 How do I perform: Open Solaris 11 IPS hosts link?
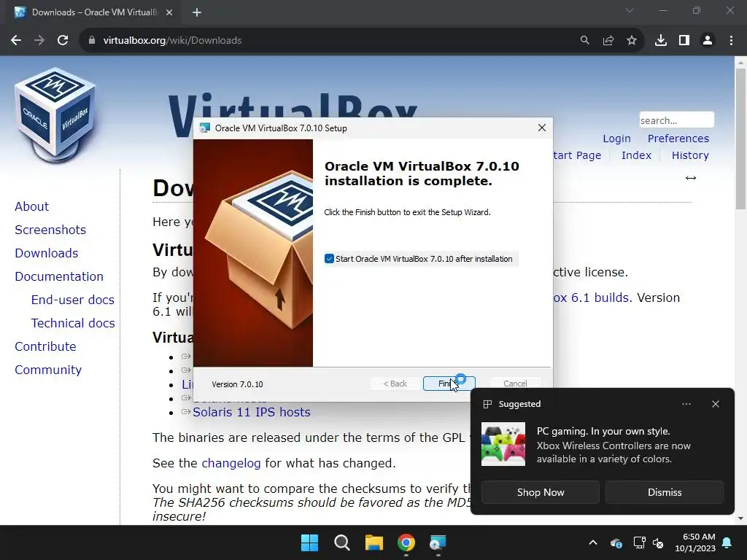pyautogui.click(x=251, y=412)
